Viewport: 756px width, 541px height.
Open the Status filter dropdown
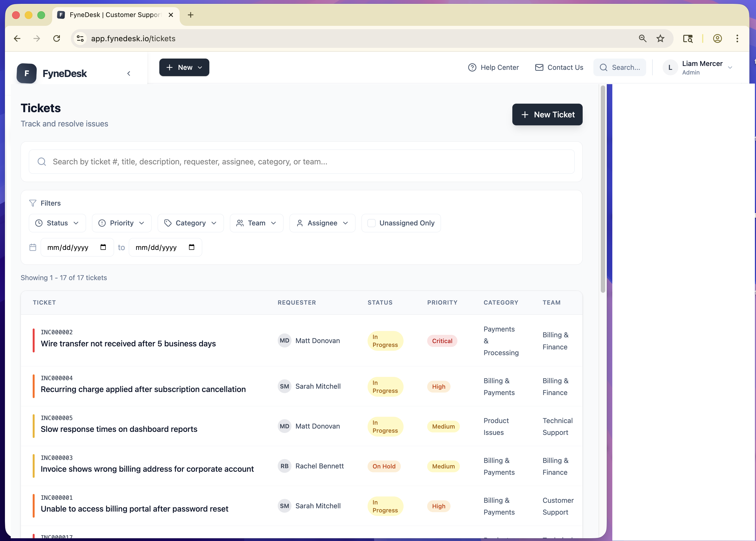pos(57,223)
